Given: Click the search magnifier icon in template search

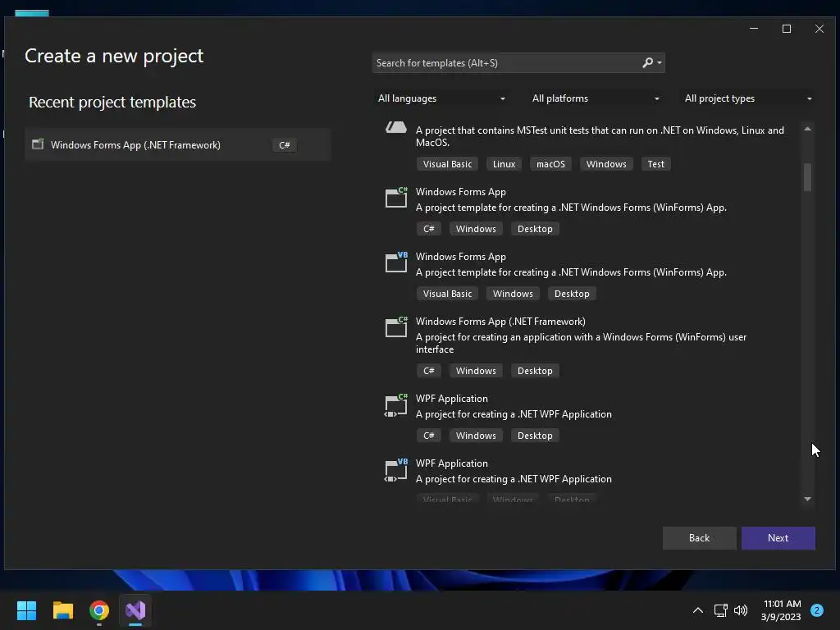Looking at the screenshot, I should click(x=647, y=62).
